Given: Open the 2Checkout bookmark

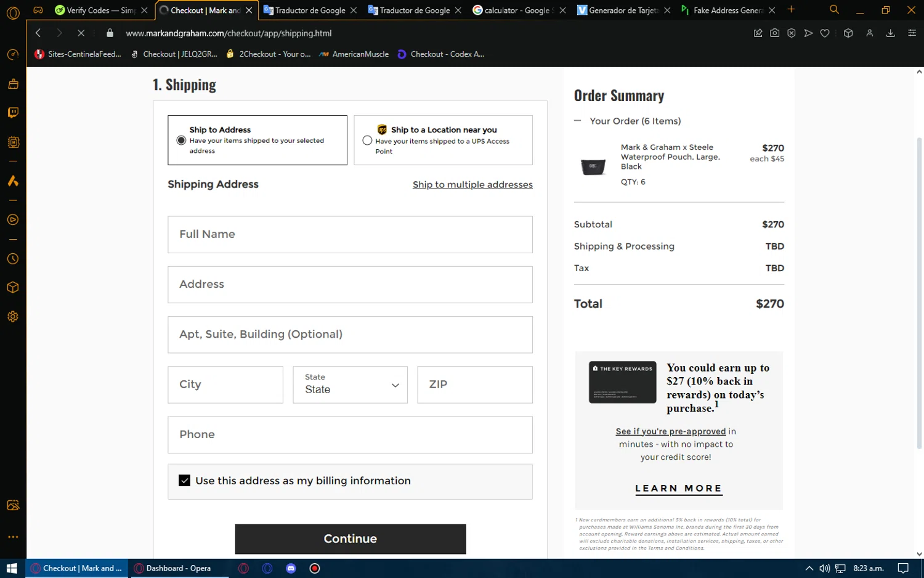Looking at the screenshot, I should (269, 54).
